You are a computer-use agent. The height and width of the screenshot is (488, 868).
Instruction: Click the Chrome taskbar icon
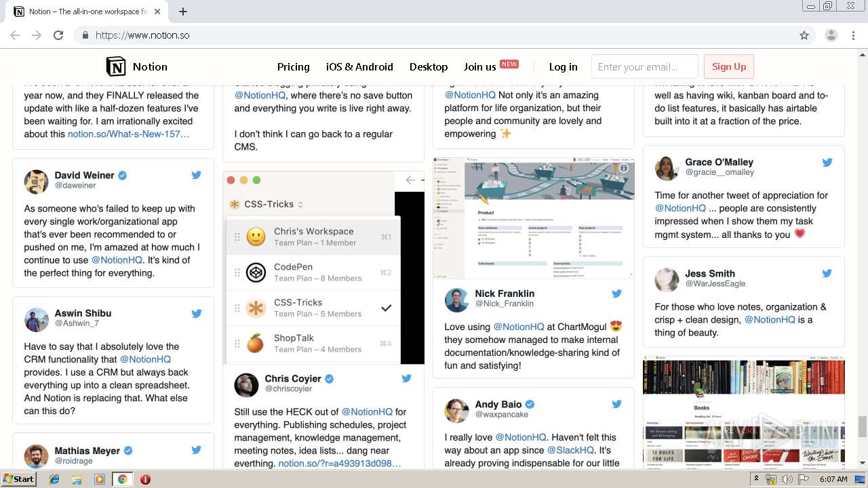click(122, 479)
